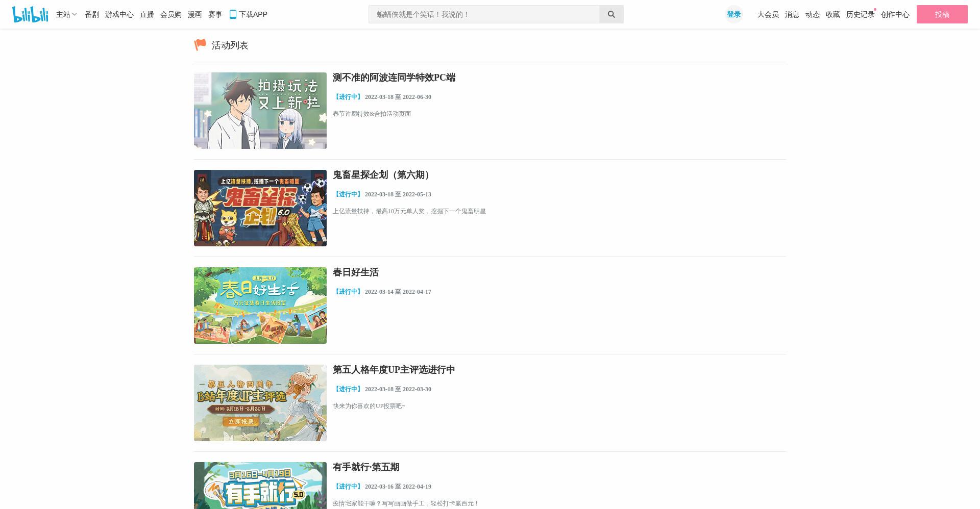Click the title 第五人格年度UP主评选进行中
Screen dimensions: 980x509
[394, 370]
